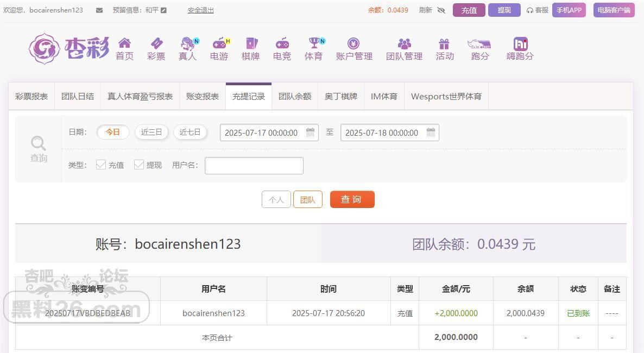Focus the 用户名 input field
This screenshot has width=644, height=353.
254,165
